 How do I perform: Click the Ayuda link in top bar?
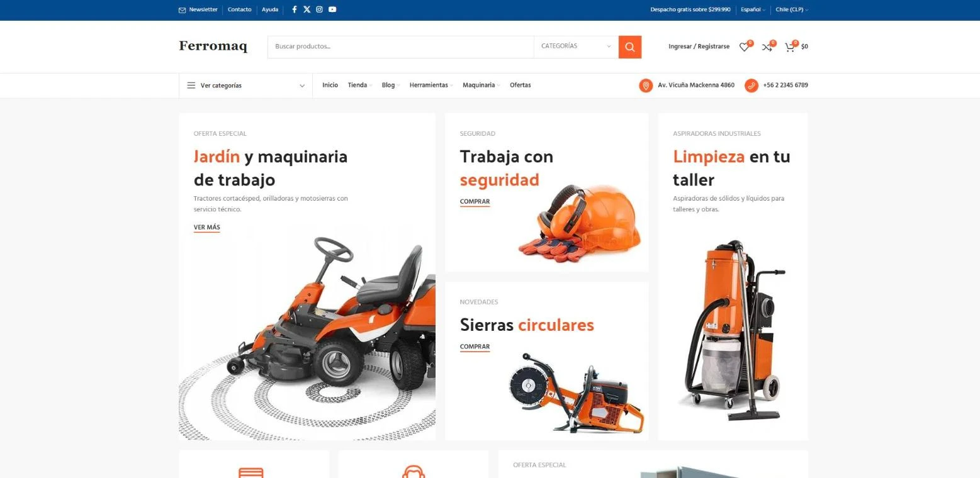tap(270, 10)
